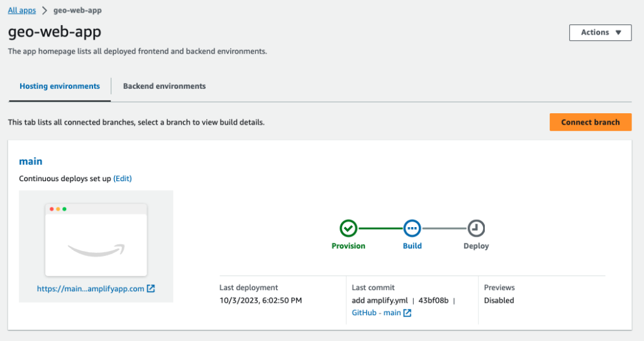The height and width of the screenshot is (341, 644).
Task: Click the geo-web-app page heading
Action: 55,31
